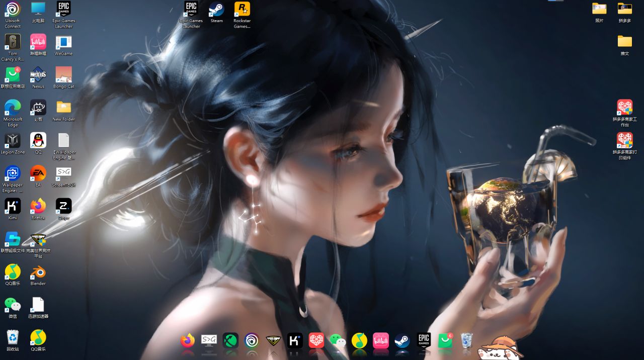Launch QQ音乐 from the bottom dock
This screenshot has width=644, height=360.
point(359,341)
